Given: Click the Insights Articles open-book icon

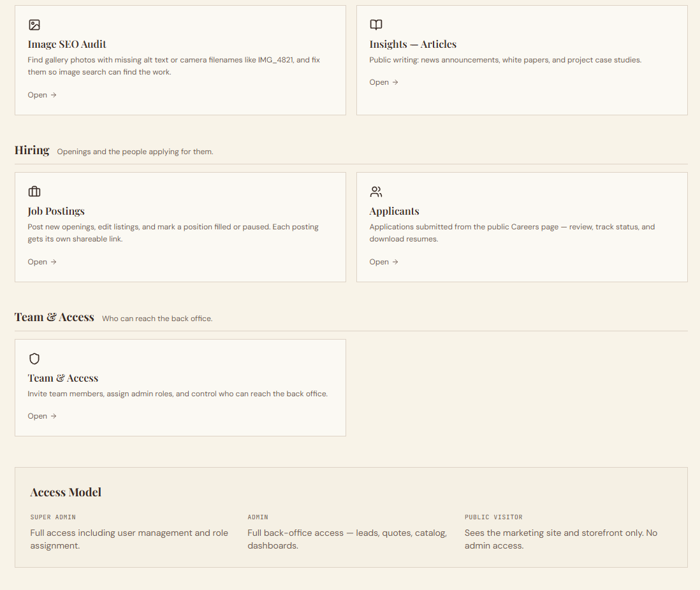Looking at the screenshot, I should tap(376, 25).
